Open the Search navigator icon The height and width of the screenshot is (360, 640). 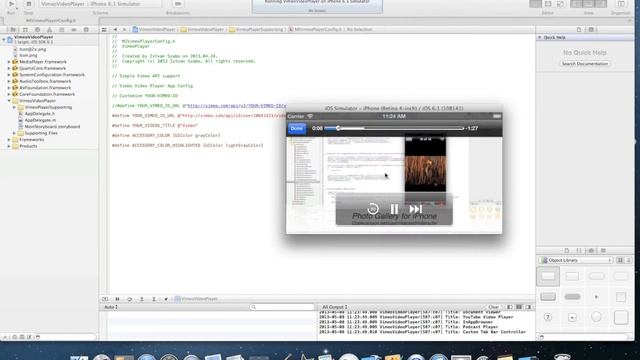(38, 30)
